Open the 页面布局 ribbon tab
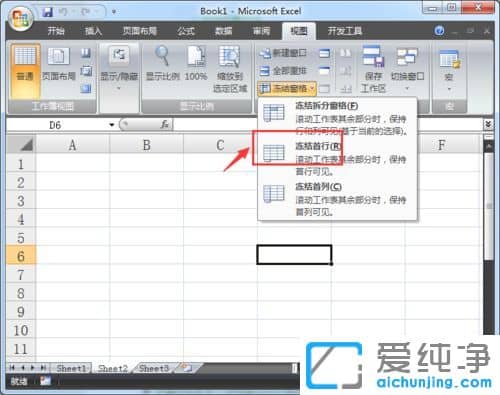The width and height of the screenshot is (500, 395). click(140, 31)
